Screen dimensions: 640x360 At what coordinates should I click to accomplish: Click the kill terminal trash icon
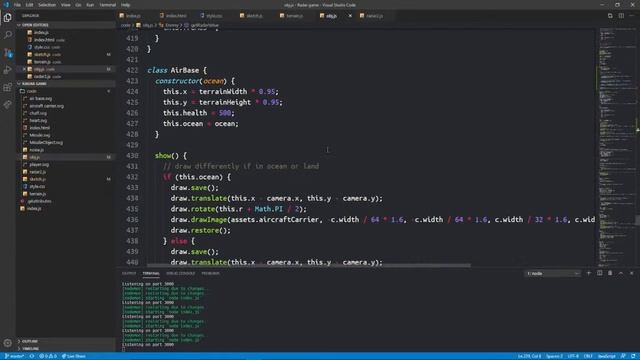tap(610, 273)
